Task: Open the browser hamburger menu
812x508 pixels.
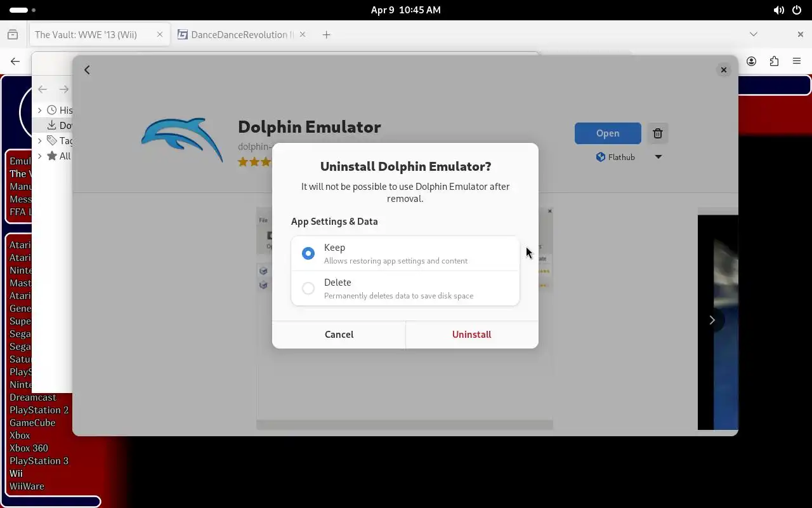Action: (797, 62)
